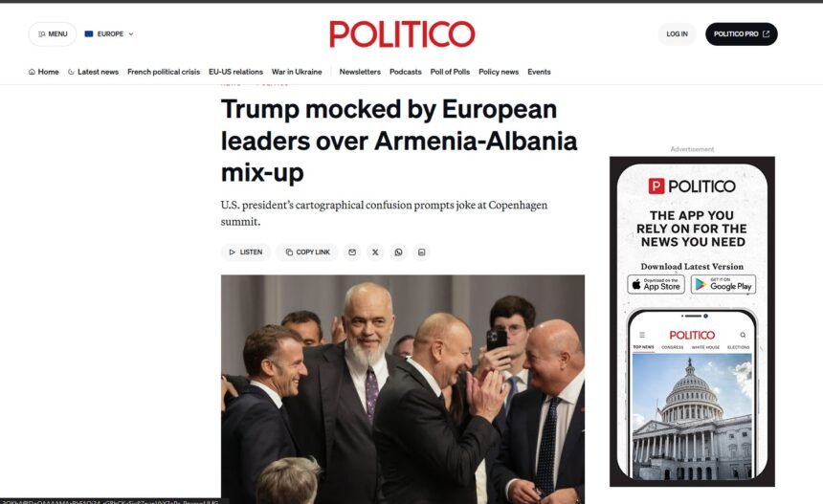Copy the article link
This screenshot has height=504, width=823.
pos(307,252)
